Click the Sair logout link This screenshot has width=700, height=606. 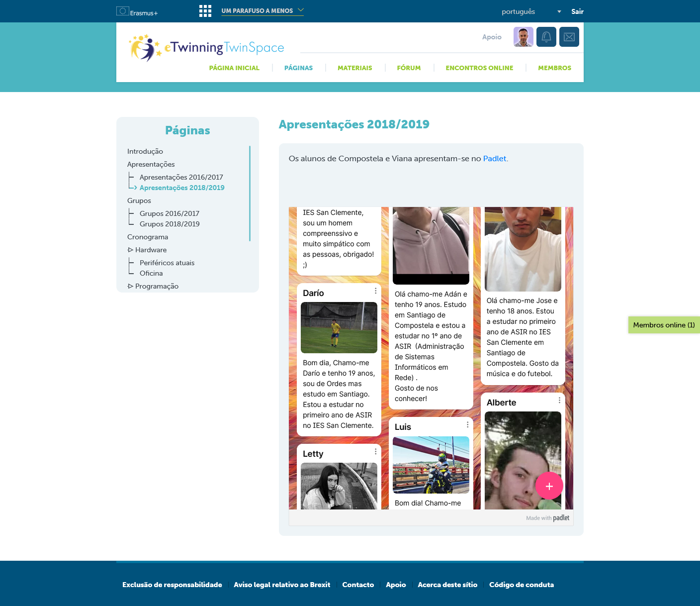577,11
